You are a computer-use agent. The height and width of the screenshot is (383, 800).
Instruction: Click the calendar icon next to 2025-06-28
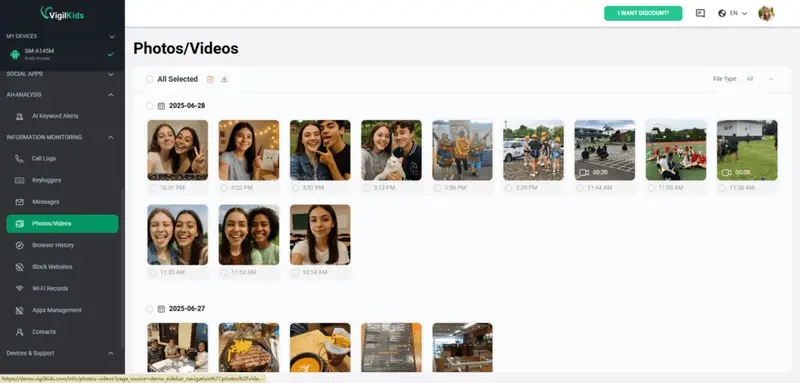161,106
